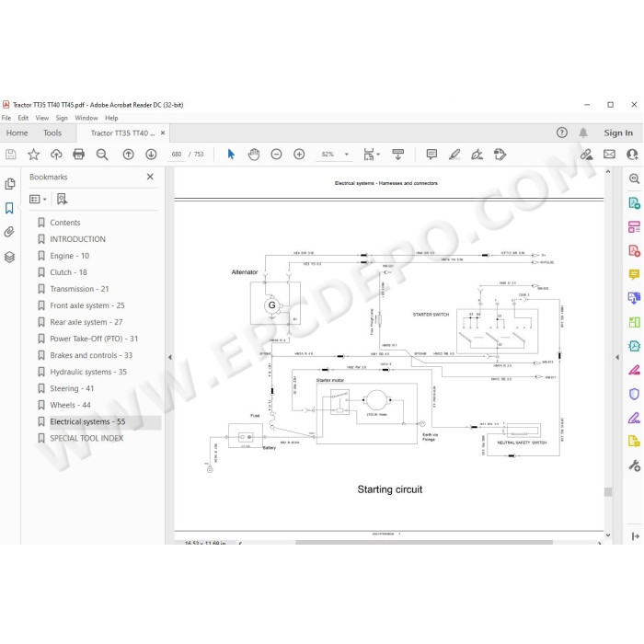The image size is (644, 644).
Task: Open the Help question mark icon
Action: (x=562, y=132)
